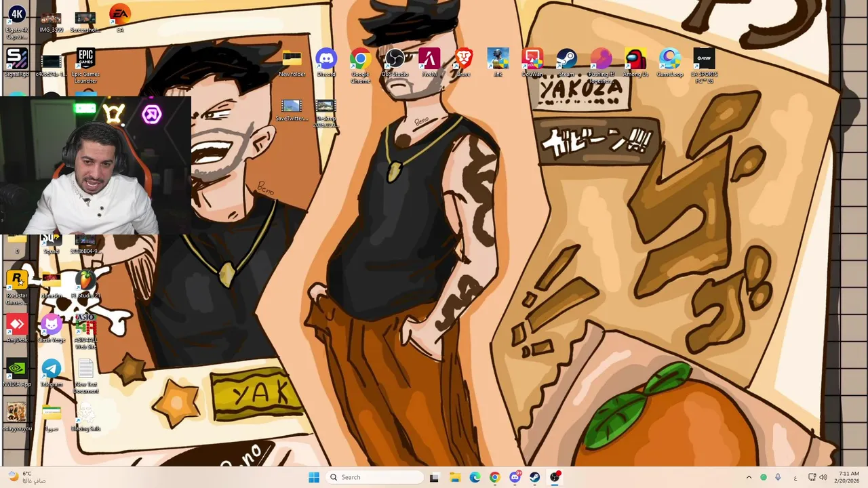Open the EA app desktop shortcut
Screen dimensions: 868x488
[119, 19]
